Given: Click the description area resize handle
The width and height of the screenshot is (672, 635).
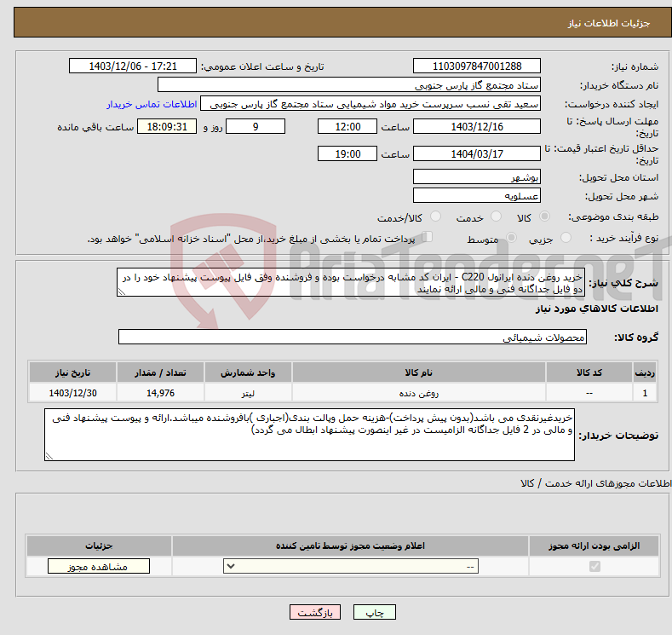Looking at the screenshot, I should 121,292.
